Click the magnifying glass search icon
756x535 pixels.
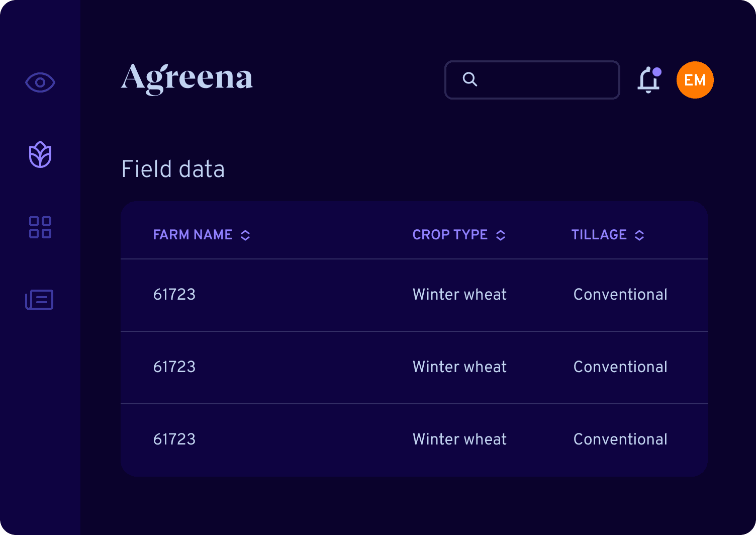pos(470,79)
